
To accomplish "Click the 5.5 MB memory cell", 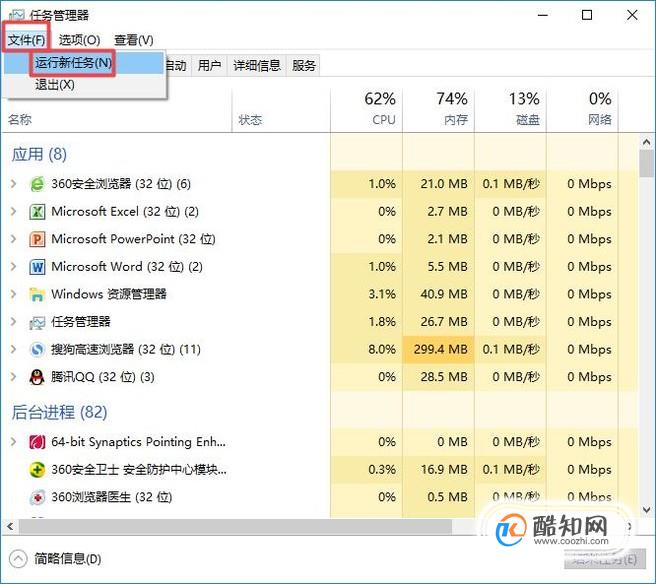I will (x=438, y=266).
